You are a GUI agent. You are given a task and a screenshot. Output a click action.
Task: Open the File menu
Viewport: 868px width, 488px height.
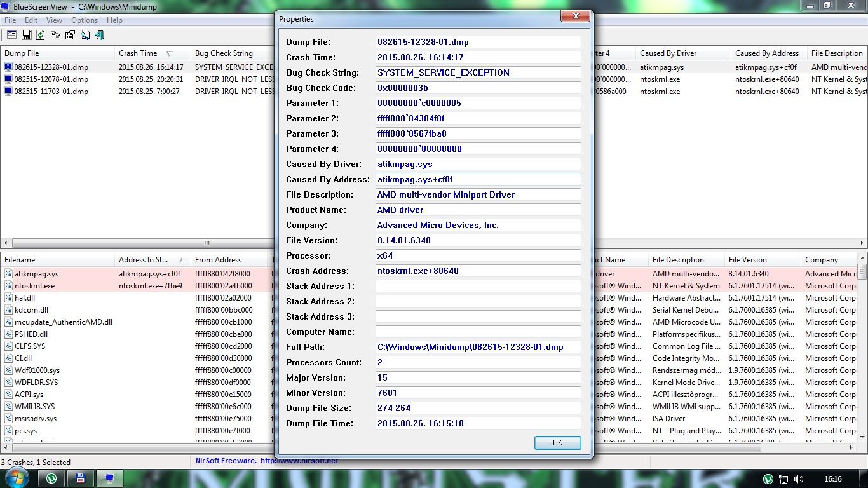[11, 20]
